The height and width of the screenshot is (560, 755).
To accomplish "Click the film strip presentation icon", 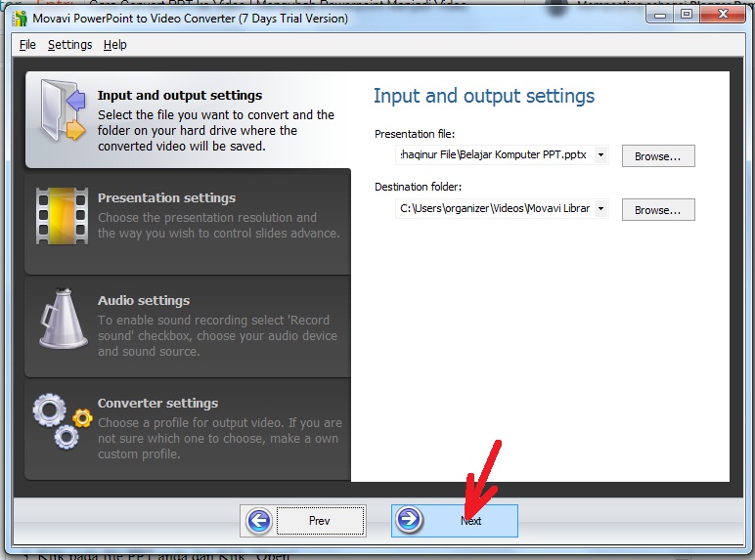I will point(63,216).
